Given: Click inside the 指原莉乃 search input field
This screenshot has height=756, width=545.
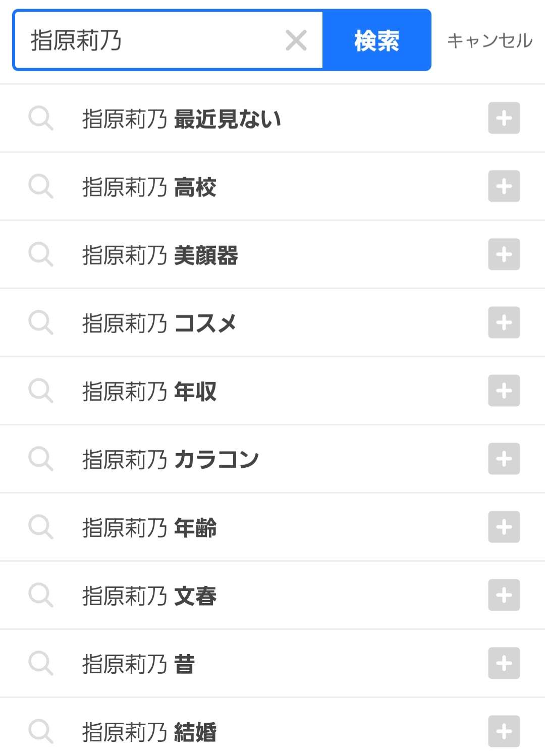Looking at the screenshot, I should [x=151, y=40].
